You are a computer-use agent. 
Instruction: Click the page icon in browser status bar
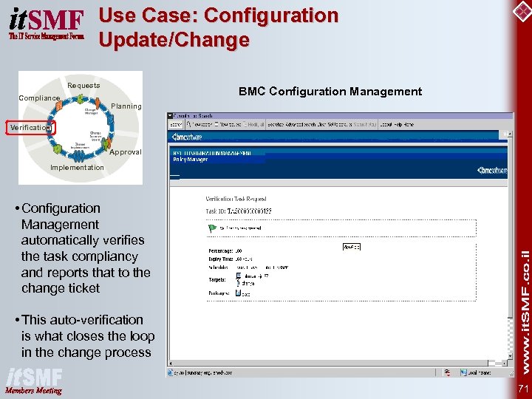click(171, 372)
